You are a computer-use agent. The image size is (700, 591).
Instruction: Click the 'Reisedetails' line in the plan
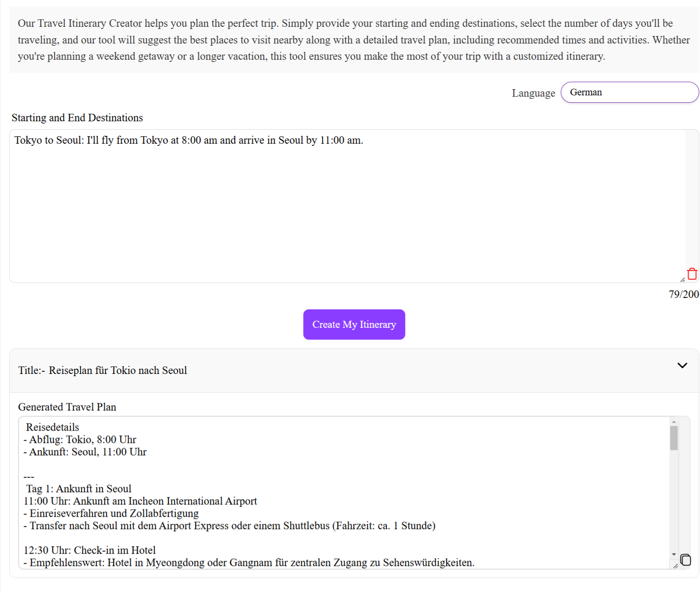tap(53, 427)
